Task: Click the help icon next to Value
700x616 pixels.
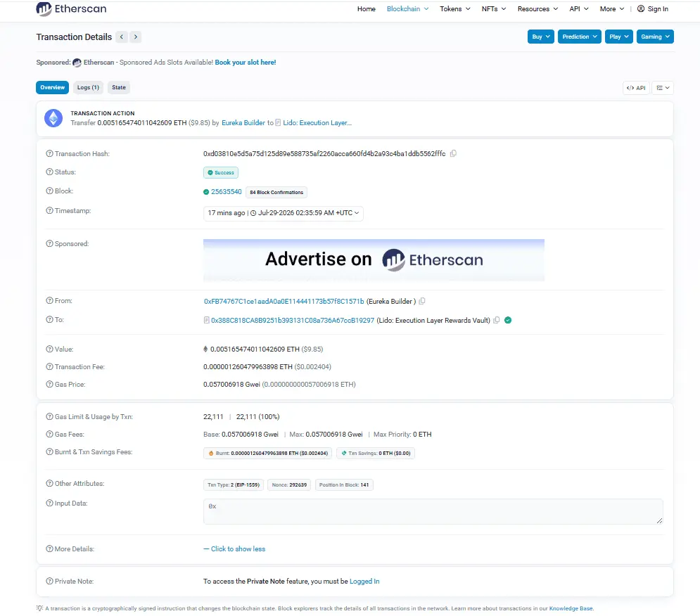Action: [49, 349]
